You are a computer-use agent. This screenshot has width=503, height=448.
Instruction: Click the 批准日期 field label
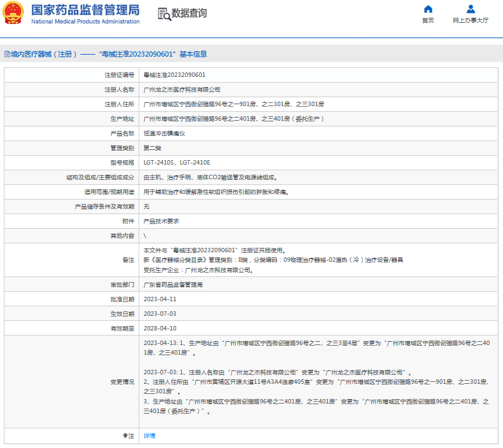click(122, 299)
